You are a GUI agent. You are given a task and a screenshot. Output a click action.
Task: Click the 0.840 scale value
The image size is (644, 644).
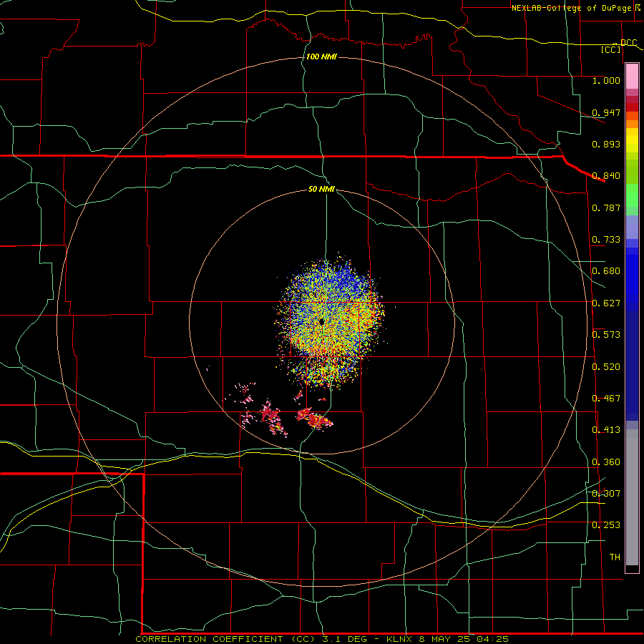coord(606,176)
